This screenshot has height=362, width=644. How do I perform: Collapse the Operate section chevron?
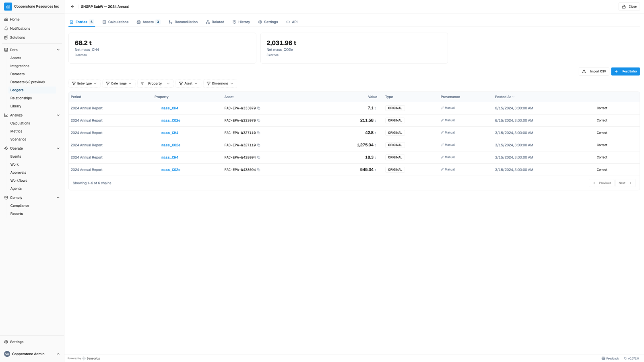point(58,148)
